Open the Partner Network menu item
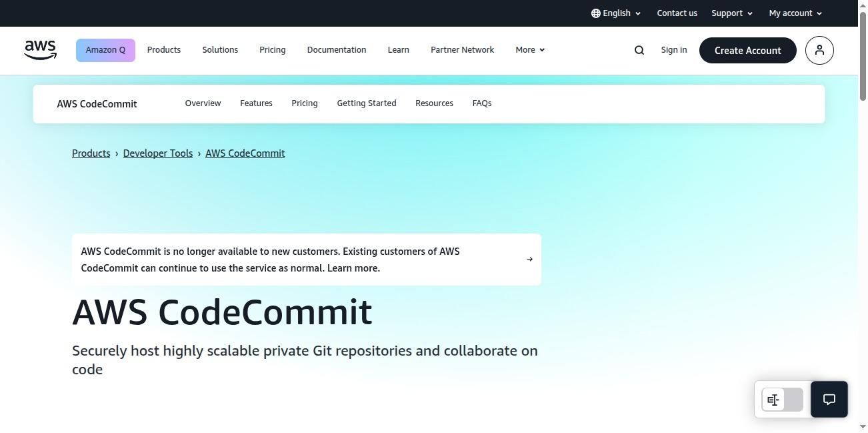This screenshot has height=433, width=868. [x=463, y=50]
